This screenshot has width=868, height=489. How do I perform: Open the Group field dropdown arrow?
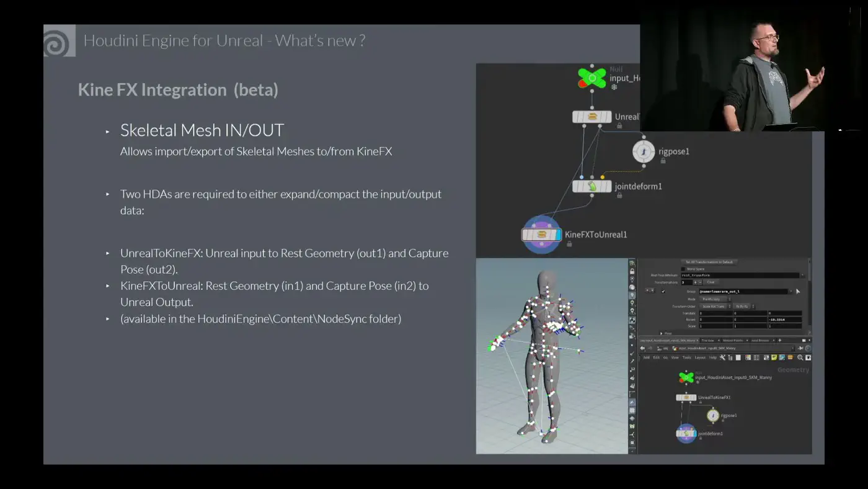coord(790,292)
